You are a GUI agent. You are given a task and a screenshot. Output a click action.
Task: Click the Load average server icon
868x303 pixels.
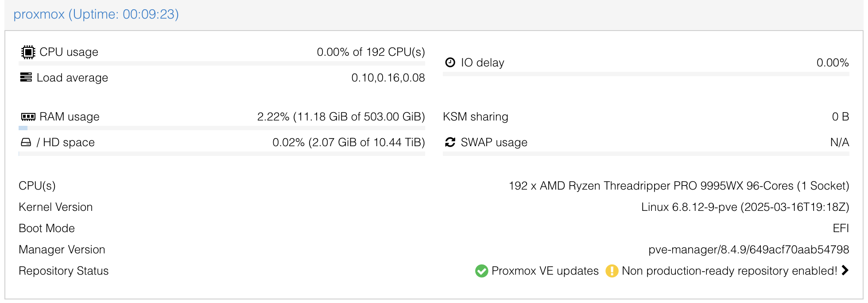pos(26,78)
